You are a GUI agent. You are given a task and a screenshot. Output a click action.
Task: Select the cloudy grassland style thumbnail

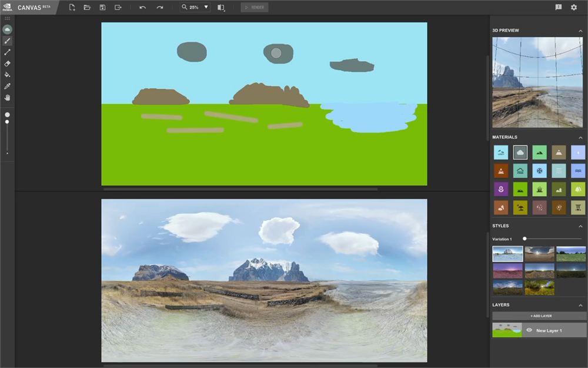[507, 288]
